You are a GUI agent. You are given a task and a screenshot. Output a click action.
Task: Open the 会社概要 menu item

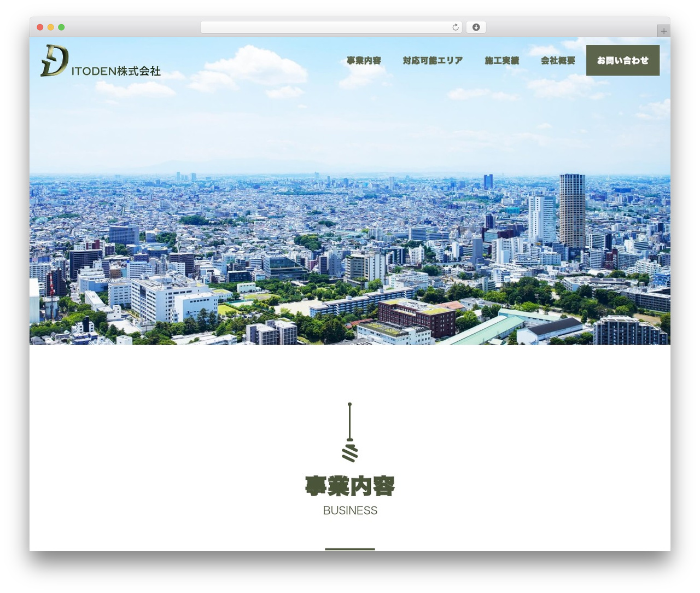pyautogui.click(x=558, y=61)
